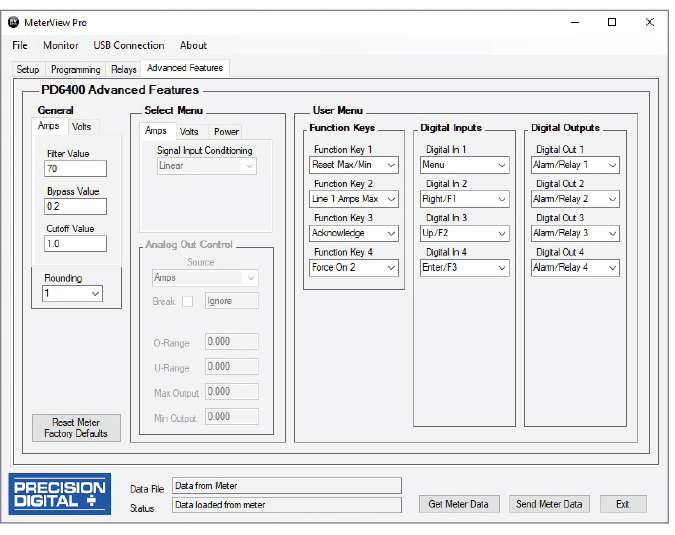This screenshot has height=535, width=675.
Task: Select the Amps tab under General
Action: pyautogui.click(x=49, y=126)
